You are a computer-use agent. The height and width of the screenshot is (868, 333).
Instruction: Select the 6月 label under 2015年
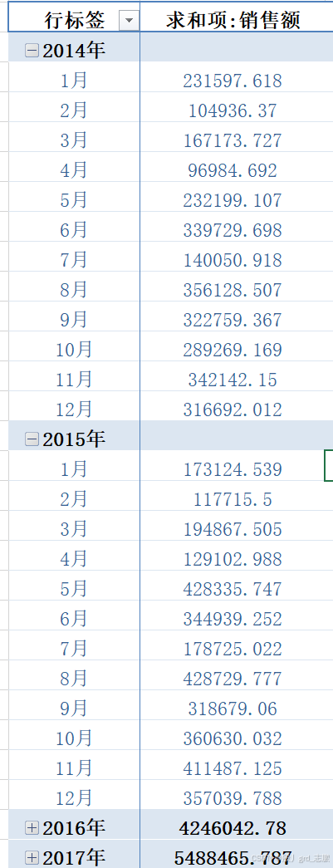74,619
